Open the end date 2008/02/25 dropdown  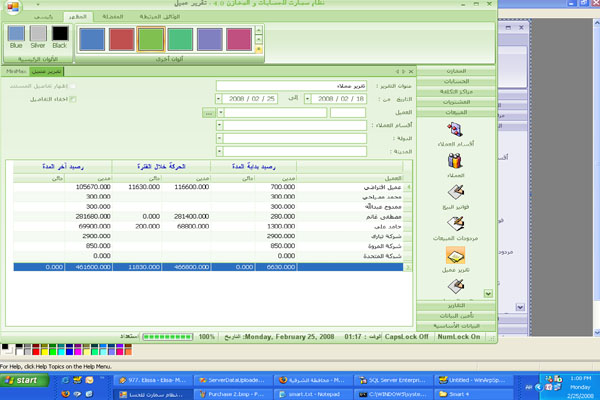[218, 99]
